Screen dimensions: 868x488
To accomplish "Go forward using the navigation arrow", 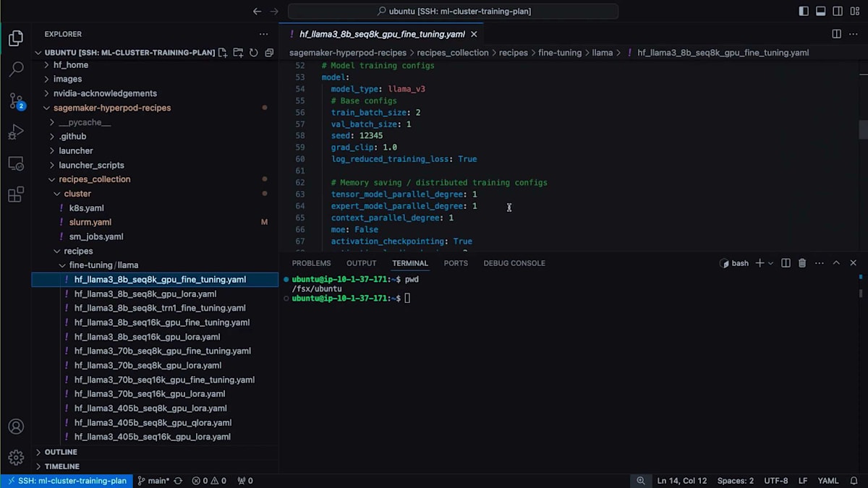I will click(274, 11).
